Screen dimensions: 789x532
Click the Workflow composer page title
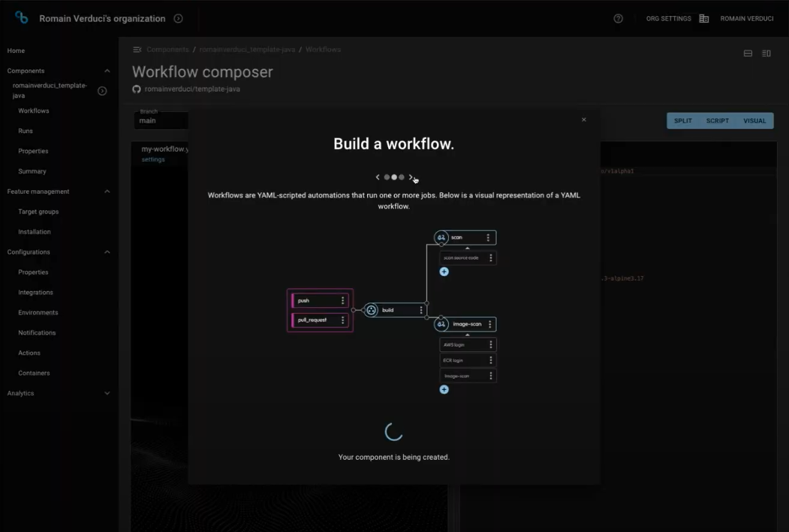[203, 72]
